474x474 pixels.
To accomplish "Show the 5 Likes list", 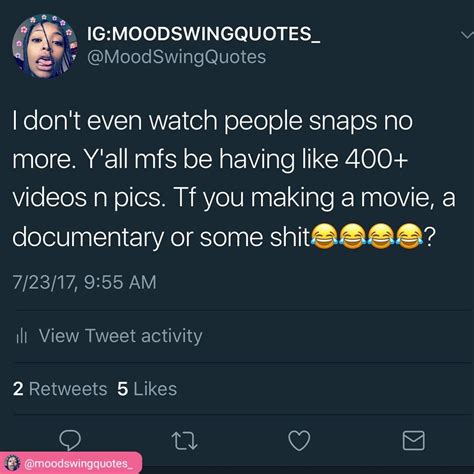I will (147, 389).
